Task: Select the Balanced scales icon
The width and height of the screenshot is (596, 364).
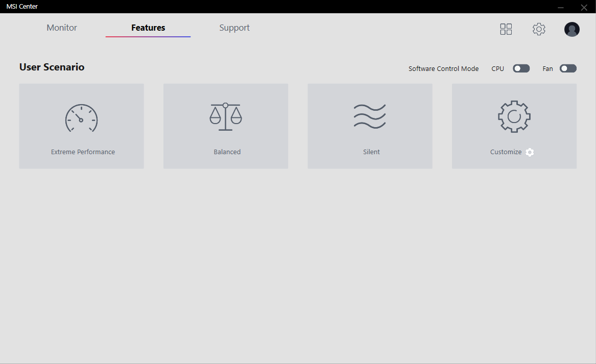Action: pyautogui.click(x=226, y=116)
